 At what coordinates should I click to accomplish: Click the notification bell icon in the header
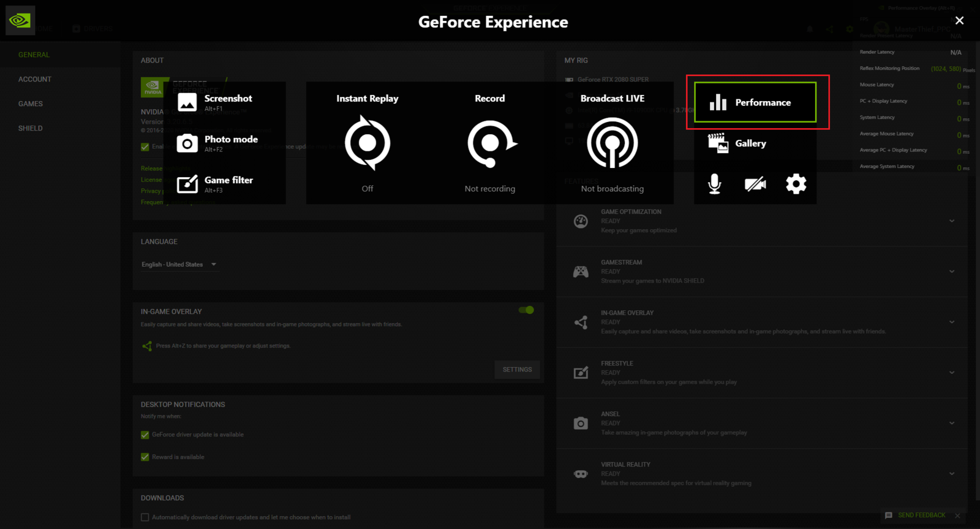tap(810, 29)
